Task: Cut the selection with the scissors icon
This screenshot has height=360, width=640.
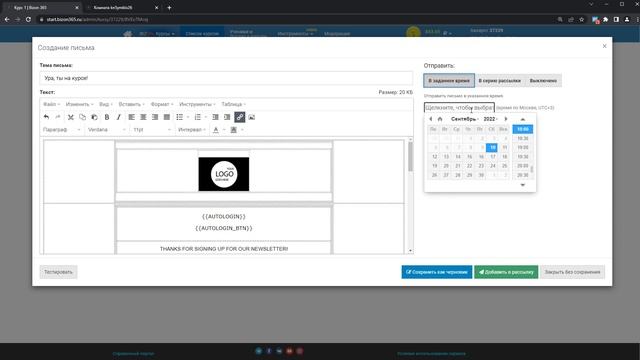Action: pyautogui.click(x=71, y=117)
